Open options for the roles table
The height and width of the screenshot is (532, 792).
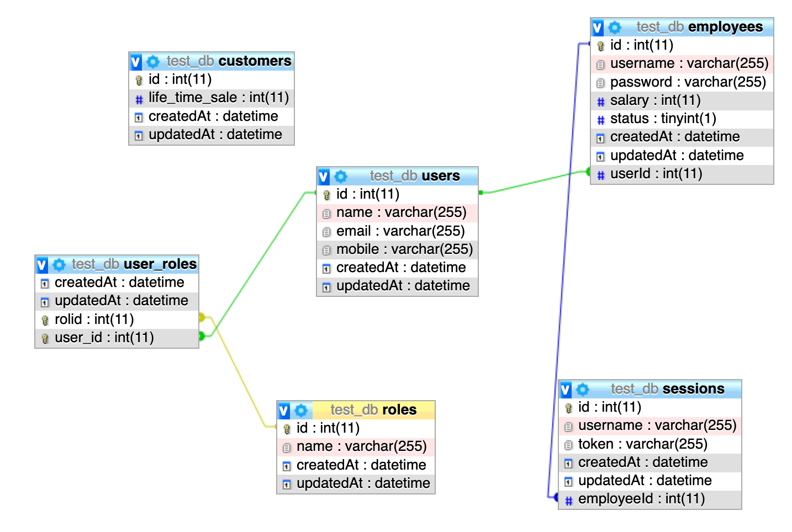(301, 410)
